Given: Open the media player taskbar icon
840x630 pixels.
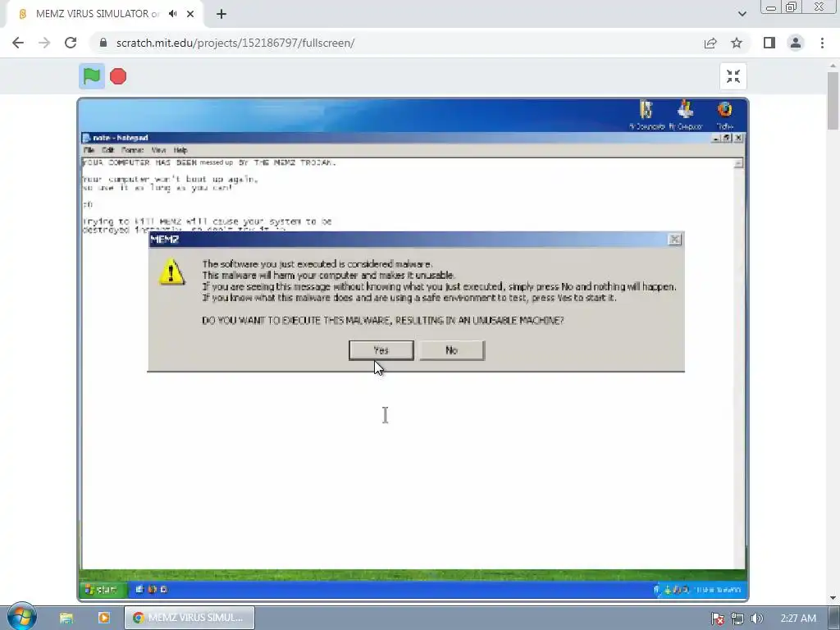Looking at the screenshot, I should pos(104,618).
